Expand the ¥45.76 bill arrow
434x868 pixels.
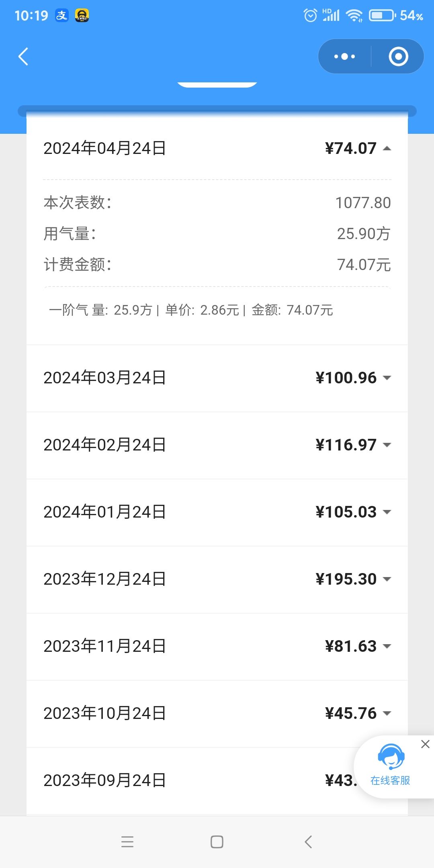(387, 713)
